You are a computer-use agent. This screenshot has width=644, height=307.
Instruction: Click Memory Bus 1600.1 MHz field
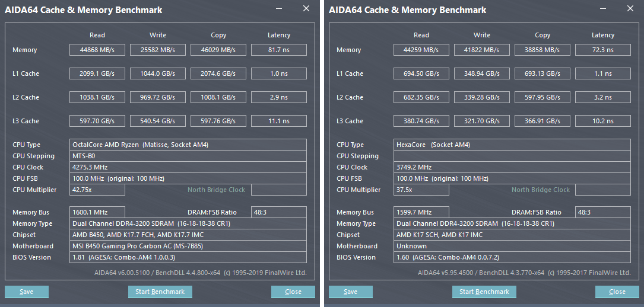[97, 212]
